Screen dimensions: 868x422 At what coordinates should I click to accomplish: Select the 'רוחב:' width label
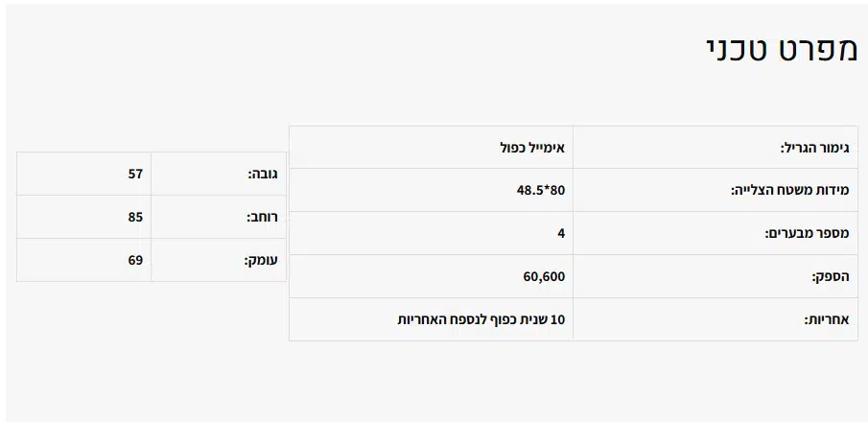coord(261,218)
